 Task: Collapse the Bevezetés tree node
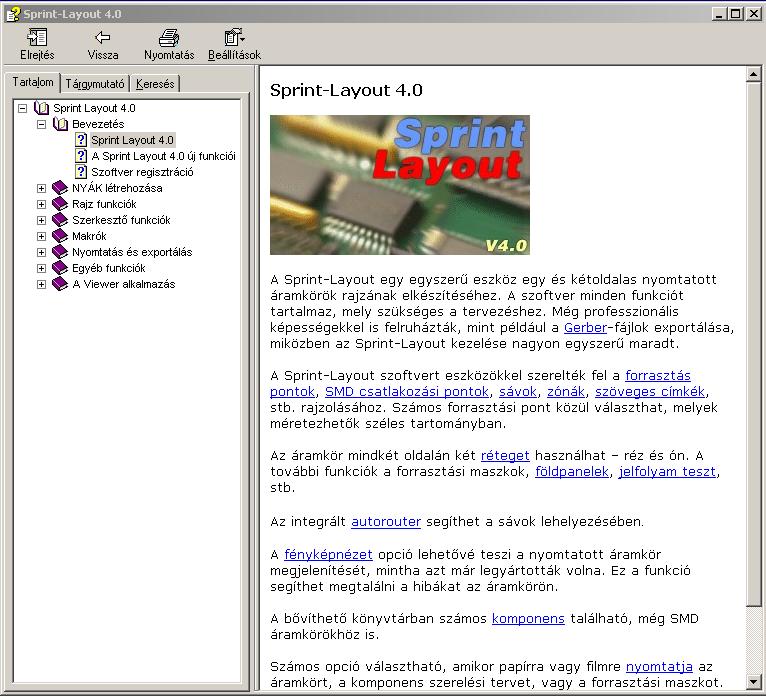click(42, 125)
